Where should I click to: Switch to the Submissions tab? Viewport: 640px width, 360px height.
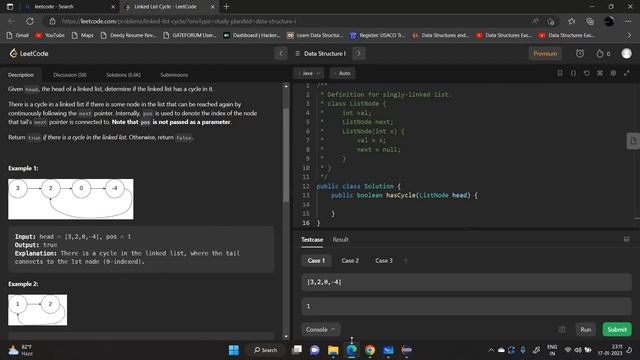click(x=174, y=75)
